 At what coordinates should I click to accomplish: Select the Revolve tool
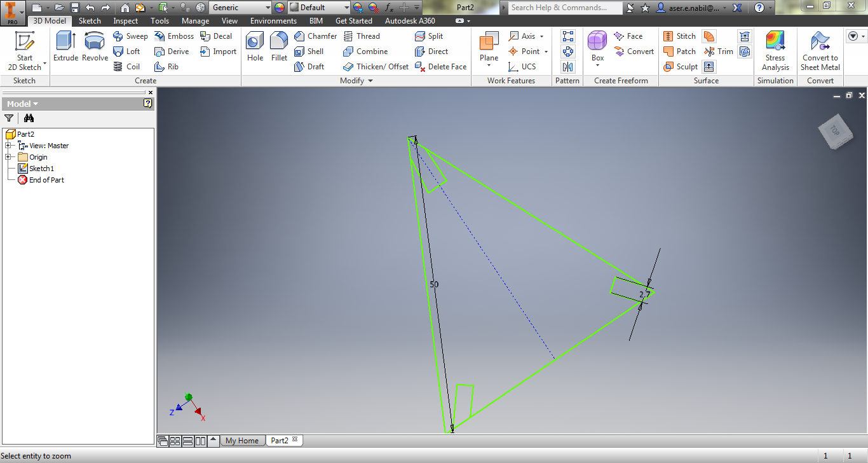pyautogui.click(x=95, y=46)
